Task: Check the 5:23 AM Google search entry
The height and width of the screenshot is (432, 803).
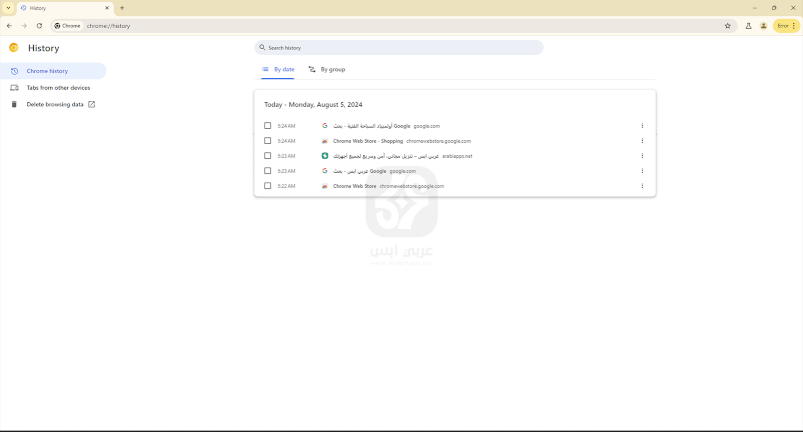Action: coord(267,171)
